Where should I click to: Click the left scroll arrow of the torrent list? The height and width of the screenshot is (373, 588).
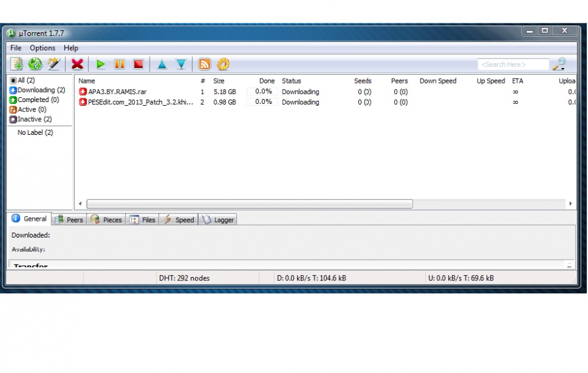coord(80,204)
